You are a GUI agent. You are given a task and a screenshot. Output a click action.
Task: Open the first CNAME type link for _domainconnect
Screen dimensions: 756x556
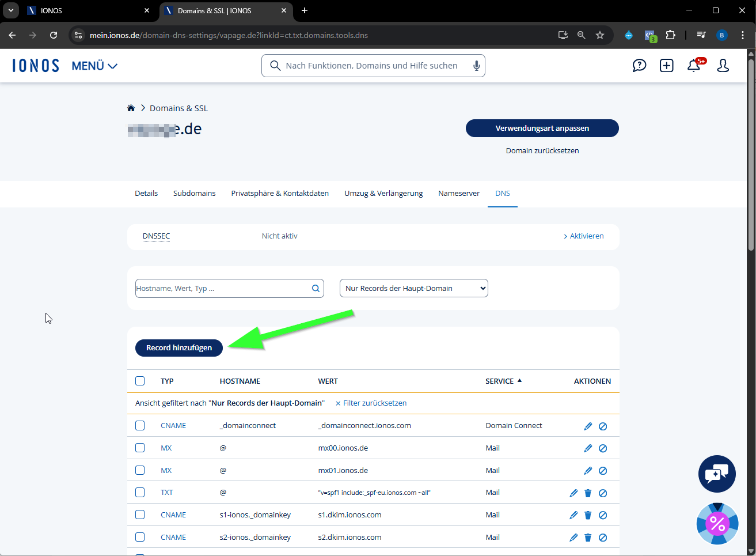click(173, 426)
